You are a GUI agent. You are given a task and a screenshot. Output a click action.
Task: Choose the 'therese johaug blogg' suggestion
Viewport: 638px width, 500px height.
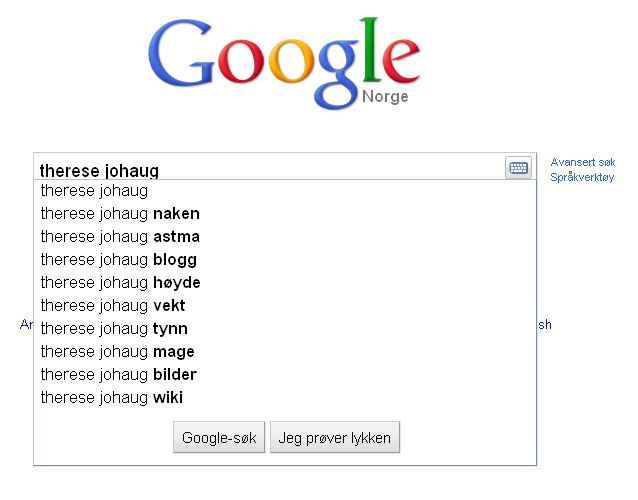pyautogui.click(x=285, y=260)
